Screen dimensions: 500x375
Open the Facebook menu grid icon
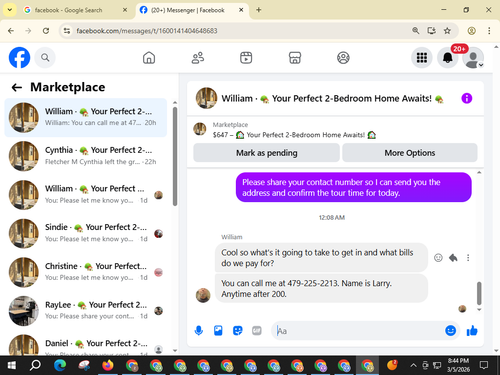[422, 58]
